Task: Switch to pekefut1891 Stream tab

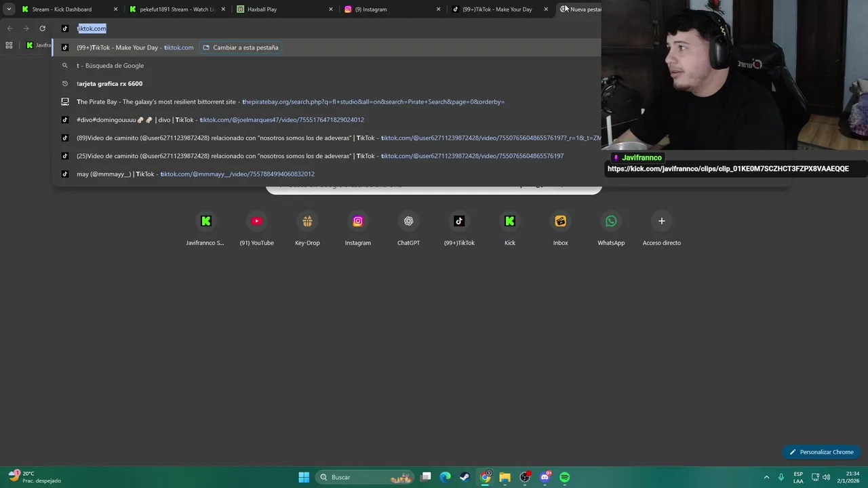Action: pyautogui.click(x=178, y=9)
